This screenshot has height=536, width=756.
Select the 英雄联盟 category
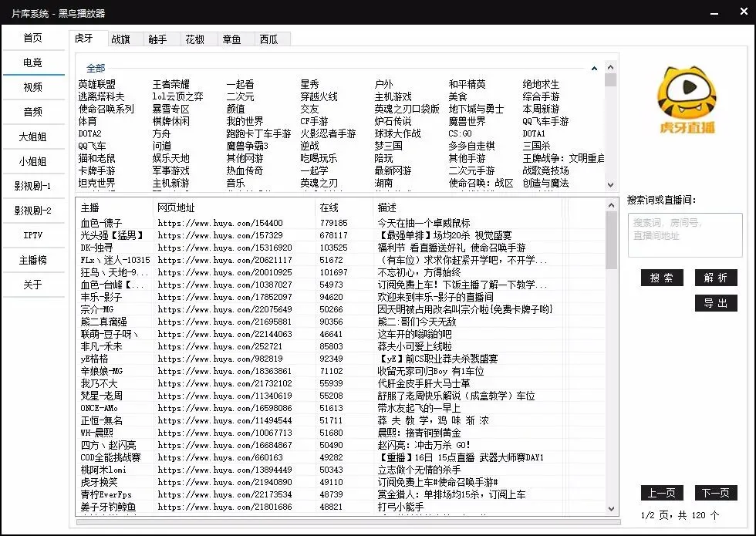tap(97, 84)
